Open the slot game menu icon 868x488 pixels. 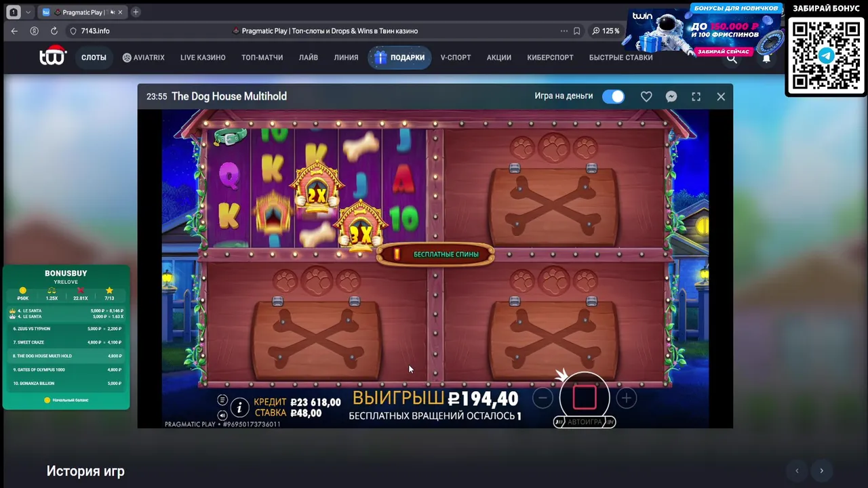tap(222, 400)
